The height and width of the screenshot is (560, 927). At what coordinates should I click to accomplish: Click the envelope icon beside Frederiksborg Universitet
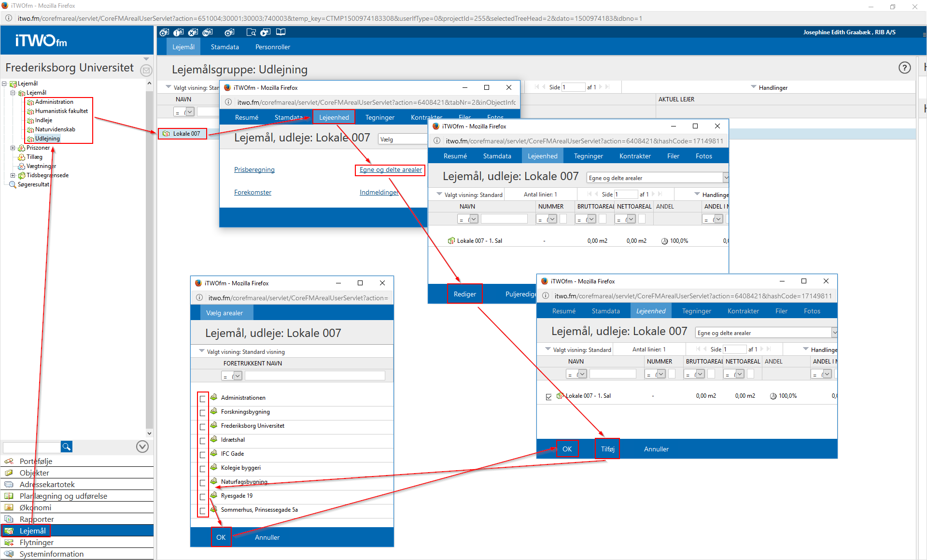[146, 70]
